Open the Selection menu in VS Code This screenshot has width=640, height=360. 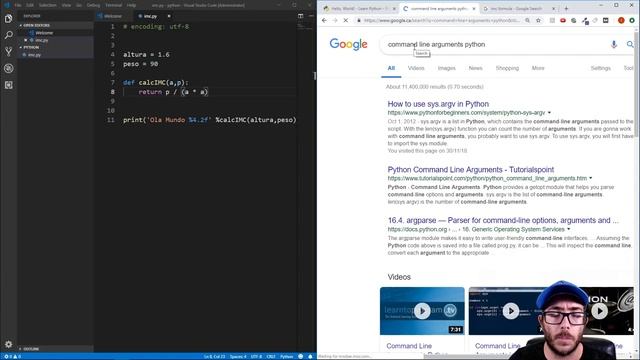[x=47, y=5]
